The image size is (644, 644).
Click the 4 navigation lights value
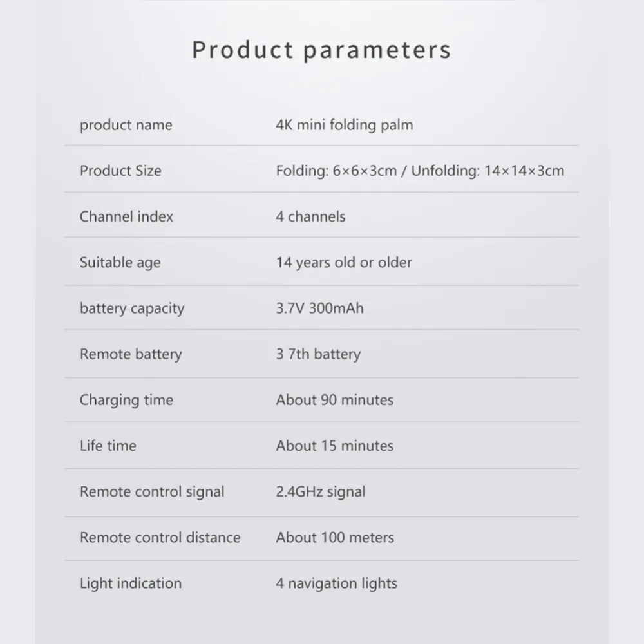coord(336,583)
